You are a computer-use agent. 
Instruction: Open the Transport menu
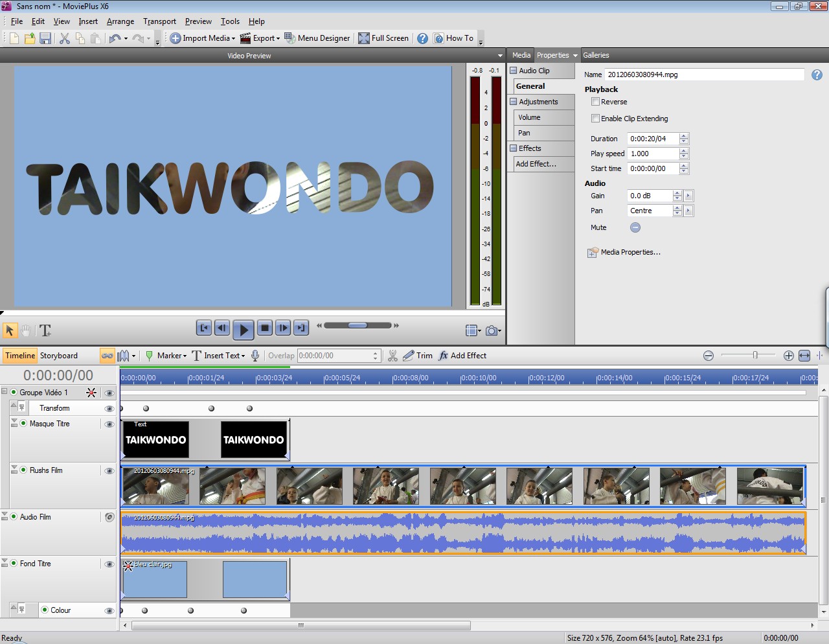[x=159, y=21]
